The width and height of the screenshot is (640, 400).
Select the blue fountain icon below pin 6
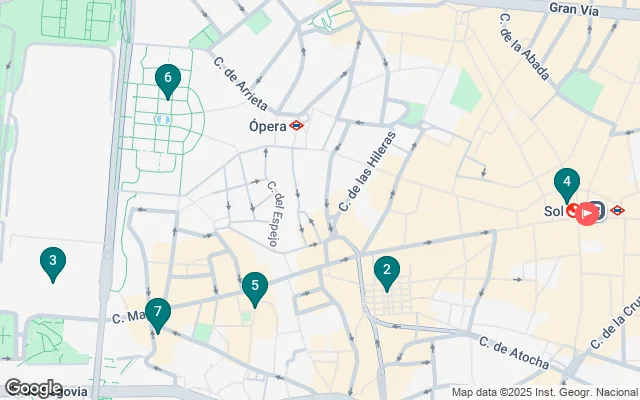pos(163,120)
